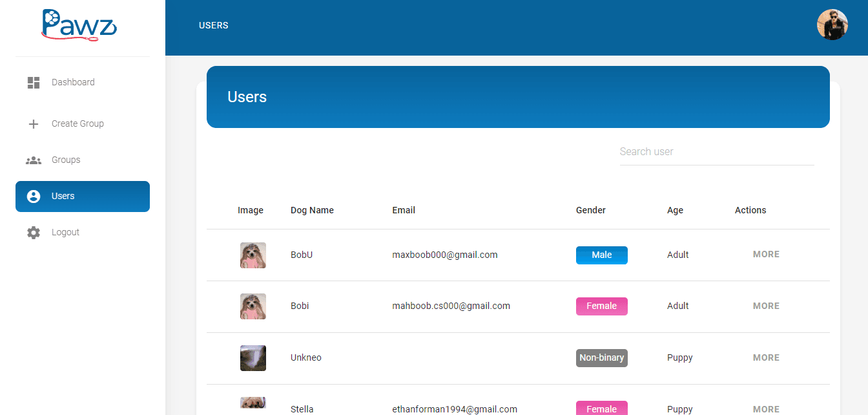Select Logout in the sidebar
This screenshot has width=868, height=415.
coord(65,232)
